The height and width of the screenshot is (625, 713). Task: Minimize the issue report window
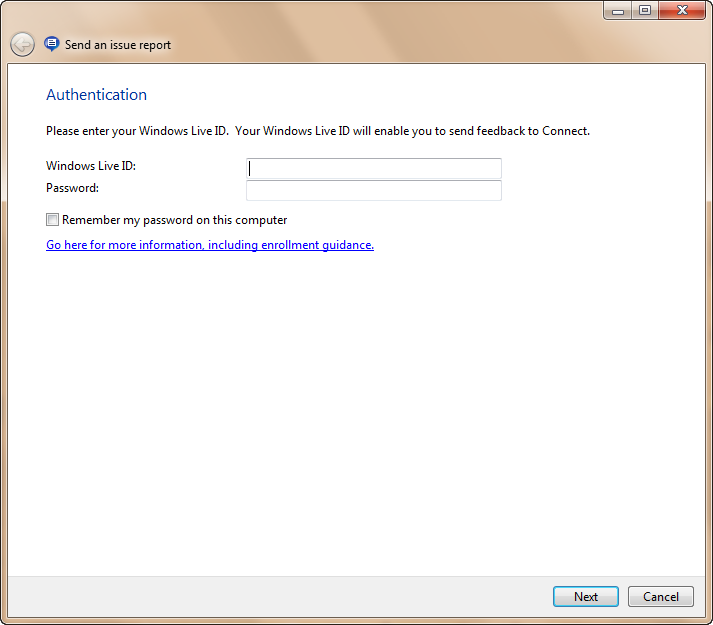tap(618, 10)
